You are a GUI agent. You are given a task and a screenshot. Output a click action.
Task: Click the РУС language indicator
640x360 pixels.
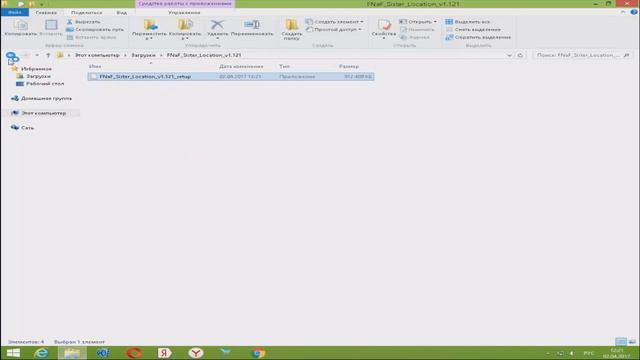coord(589,353)
